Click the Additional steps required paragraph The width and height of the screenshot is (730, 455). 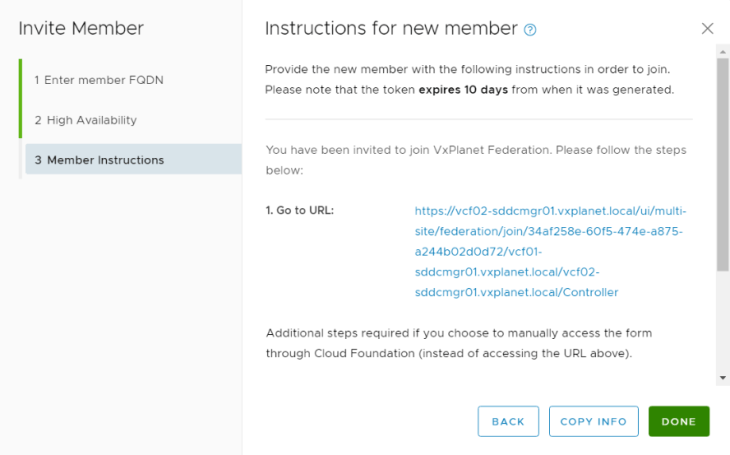[459, 343]
